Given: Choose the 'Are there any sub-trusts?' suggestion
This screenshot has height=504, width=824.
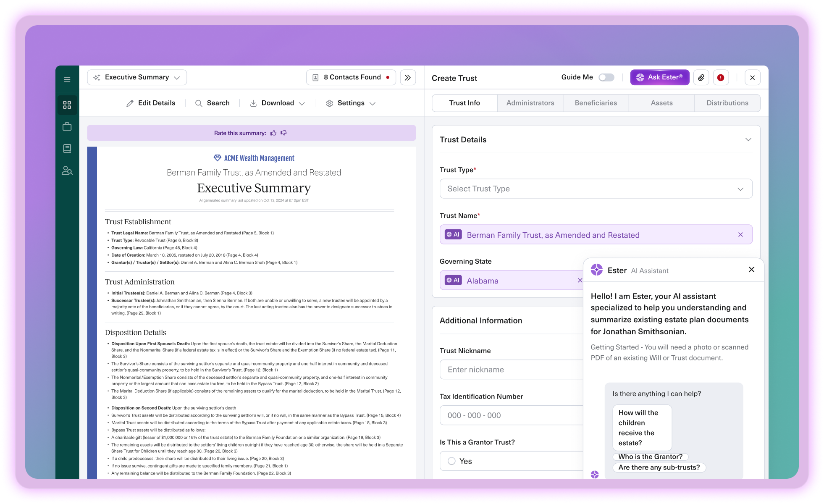Looking at the screenshot, I should click(659, 467).
